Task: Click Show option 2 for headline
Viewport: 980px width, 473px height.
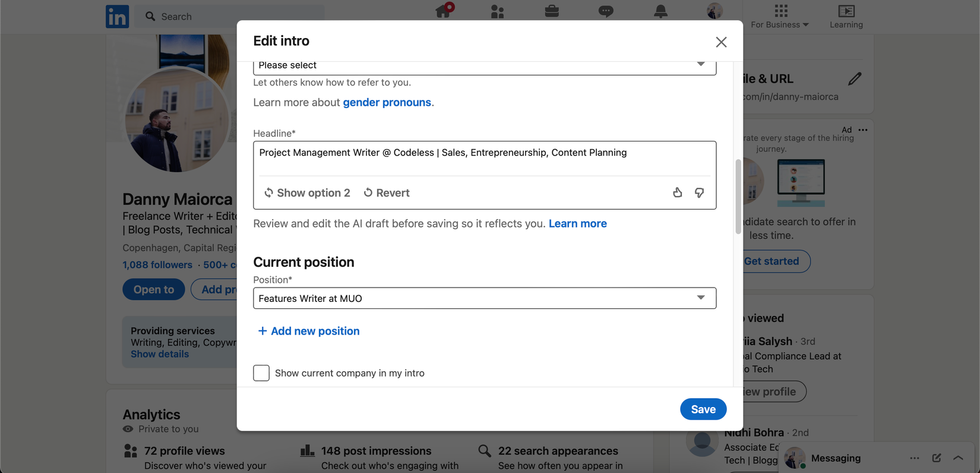Action: 307,193
